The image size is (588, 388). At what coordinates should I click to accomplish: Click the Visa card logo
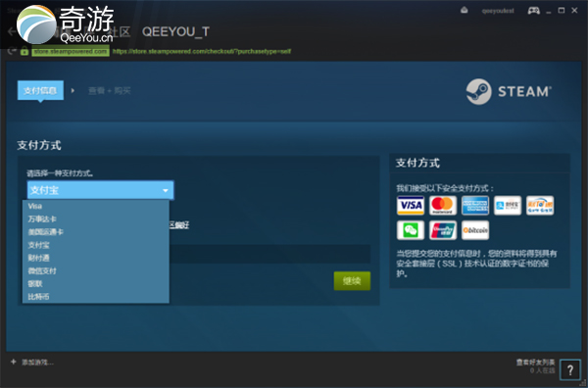point(411,205)
